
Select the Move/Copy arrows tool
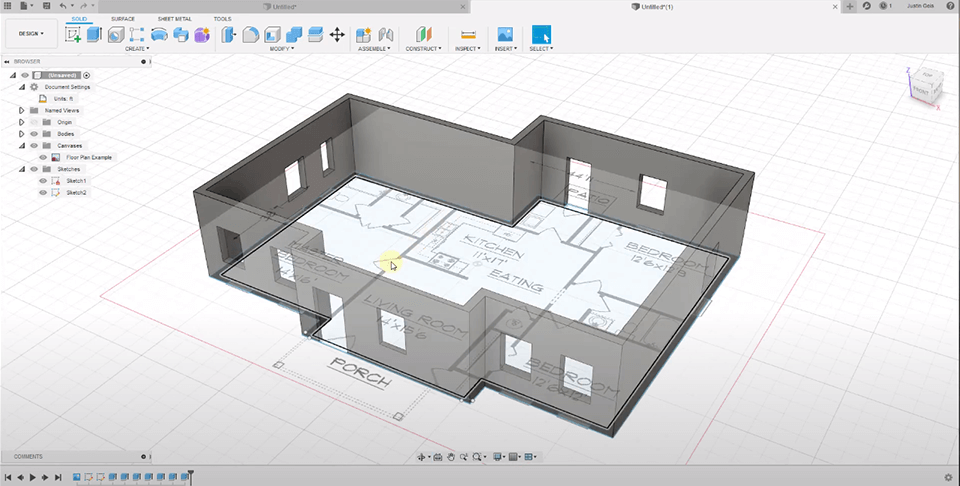(x=337, y=34)
